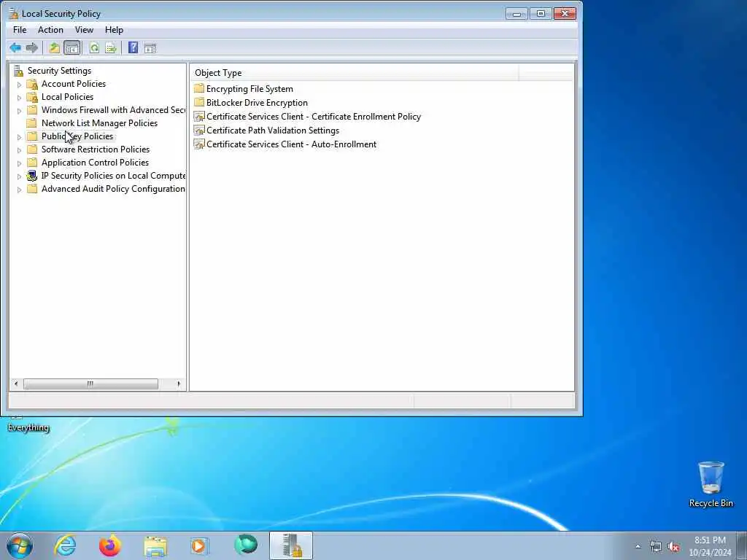Select Software Restriction Policies in tree

click(96, 149)
